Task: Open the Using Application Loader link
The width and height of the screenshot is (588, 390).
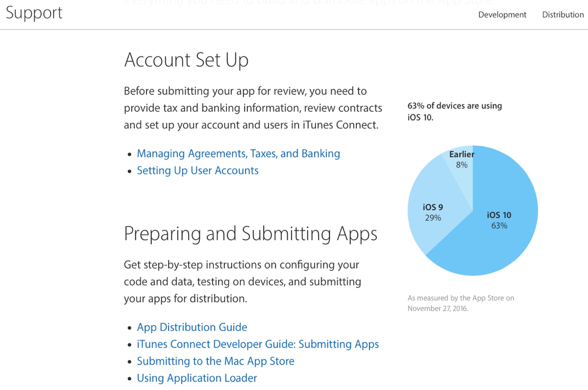Action: coord(196,378)
